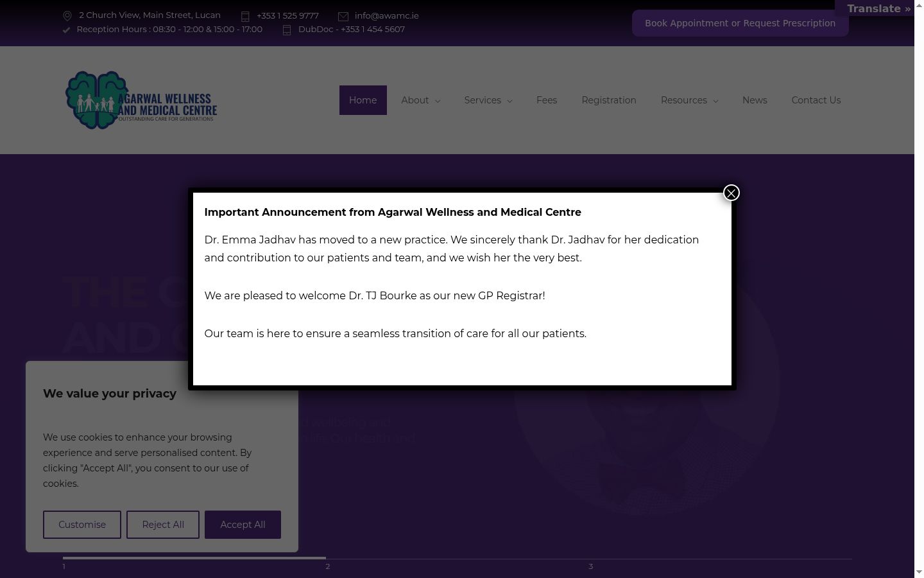Click the scrollbar down arrow
This screenshot has height=578, width=924.
tap(919, 572)
